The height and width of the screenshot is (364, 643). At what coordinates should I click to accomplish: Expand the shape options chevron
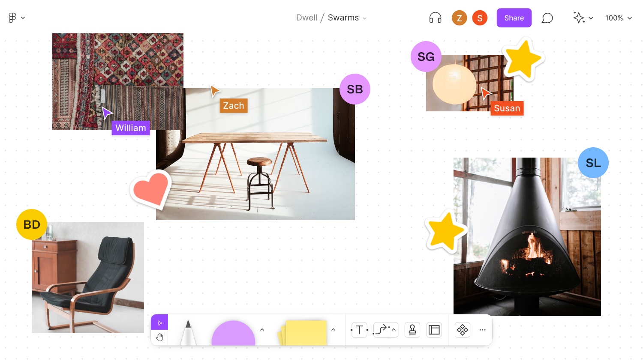262,330
